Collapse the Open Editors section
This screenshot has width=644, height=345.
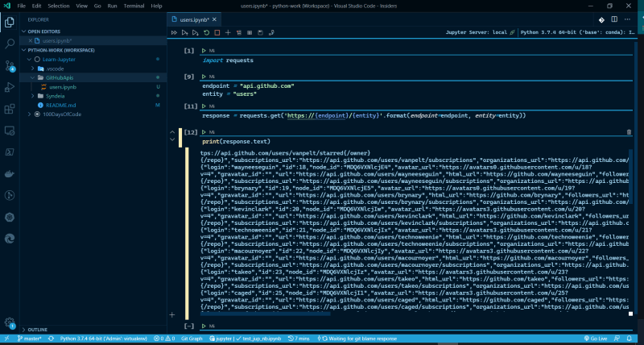tap(24, 31)
